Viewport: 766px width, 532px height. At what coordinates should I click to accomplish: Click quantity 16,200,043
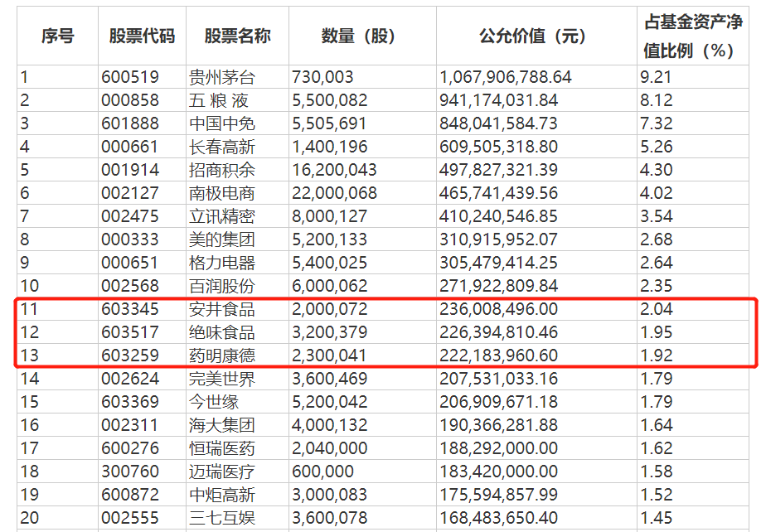click(x=334, y=170)
